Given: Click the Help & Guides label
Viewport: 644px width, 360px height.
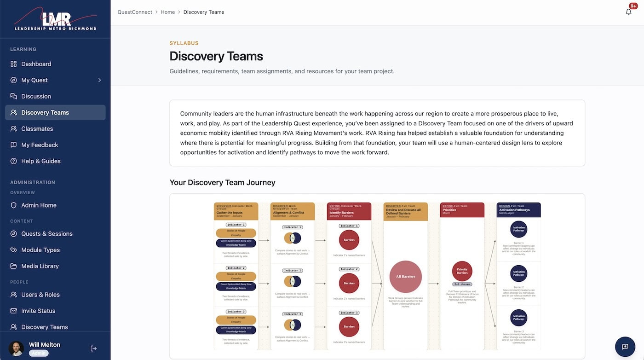Looking at the screenshot, I should coord(41,161).
